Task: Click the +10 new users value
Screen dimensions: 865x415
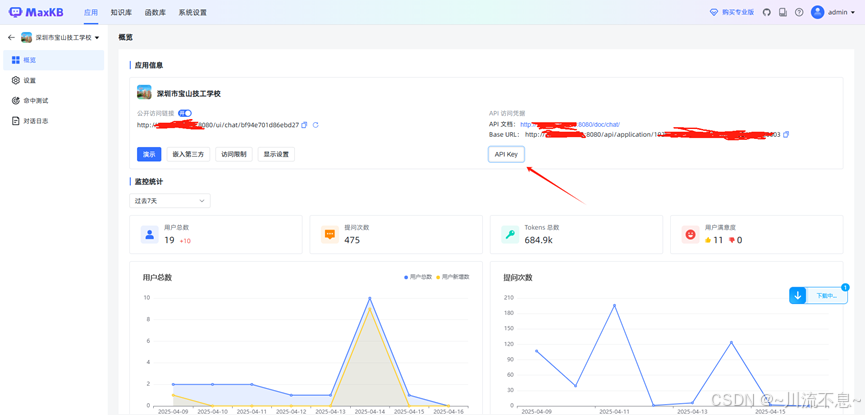Action: (x=185, y=241)
